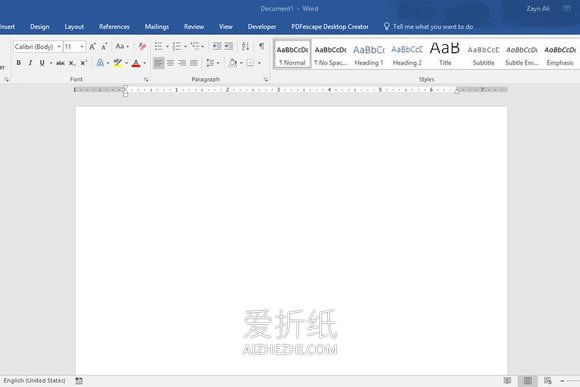
Task: Apply the Heading 1 style
Action: click(369, 54)
